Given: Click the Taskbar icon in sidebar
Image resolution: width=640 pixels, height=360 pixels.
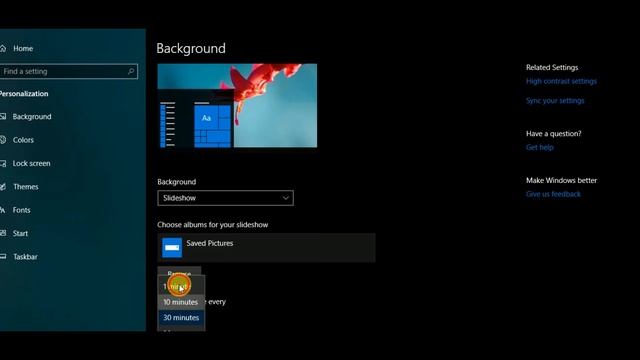Looking at the screenshot, I should tap(3, 257).
